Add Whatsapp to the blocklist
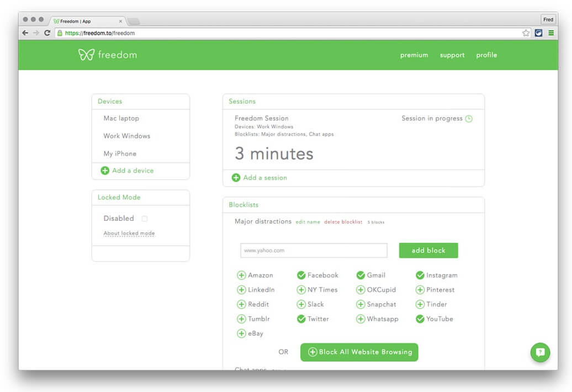Image resolution: width=572 pixels, height=392 pixels. [361, 319]
